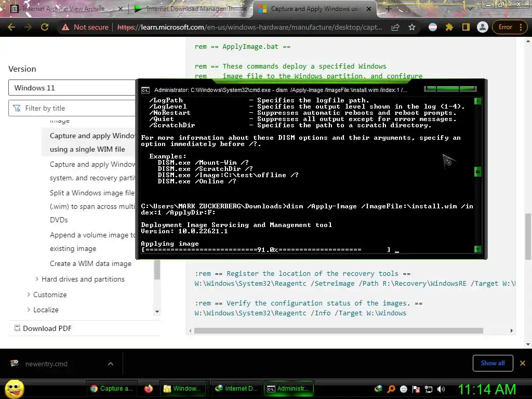
Task: Launch Firefox from the taskbar
Action: tap(148, 389)
